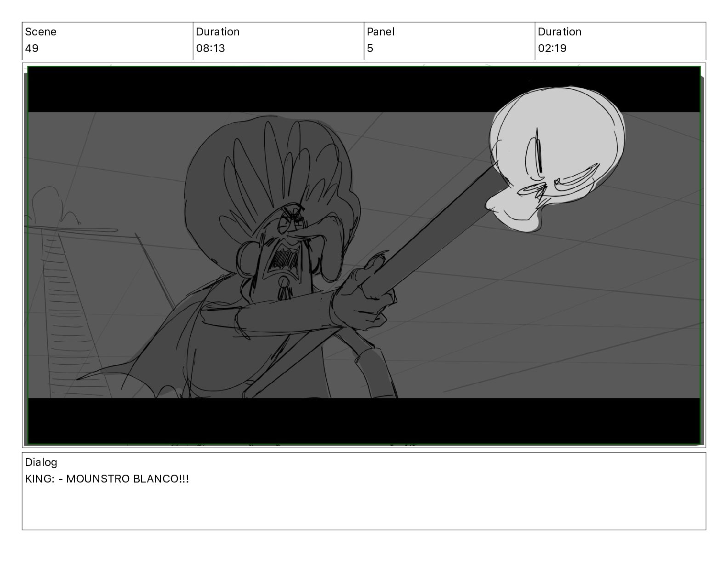Click the Panel header label
The width and height of the screenshot is (728, 563).
click(381, 32)
